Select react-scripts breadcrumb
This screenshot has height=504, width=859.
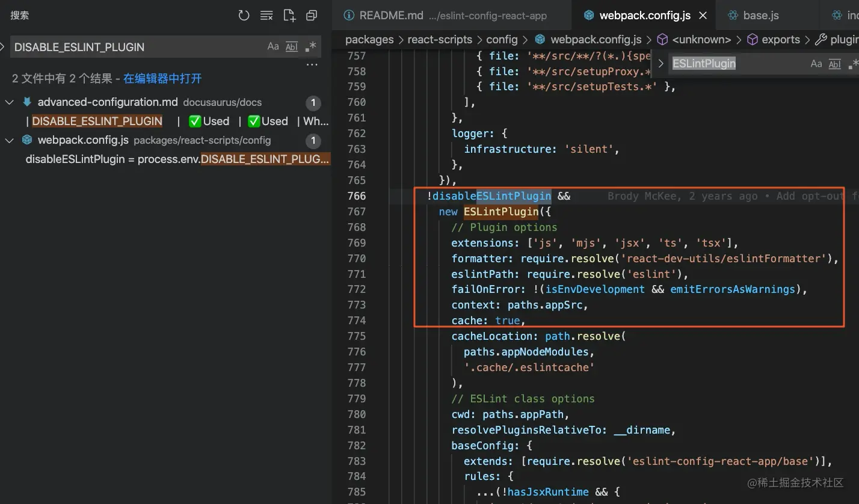pyautogui.click(x=440, y=40)
